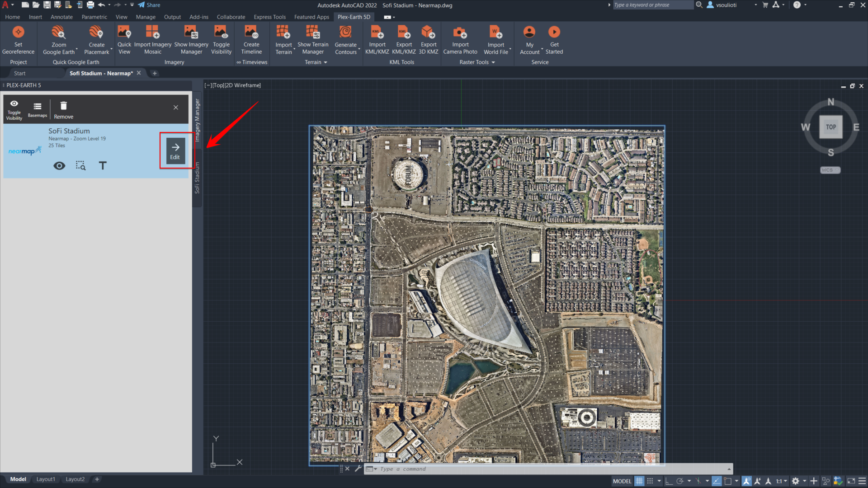Open customization menu in status bar
This screenshot has width=868, height=488.
click(862, 481)
